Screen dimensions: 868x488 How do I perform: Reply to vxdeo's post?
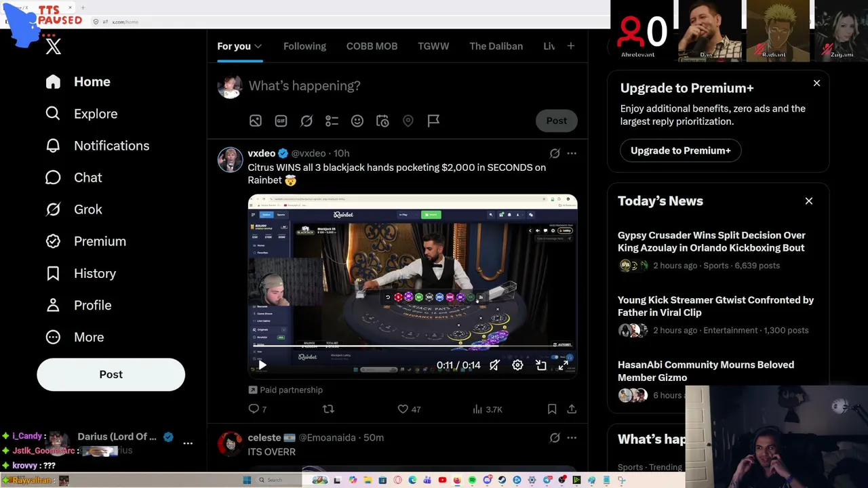click(258, 409)
